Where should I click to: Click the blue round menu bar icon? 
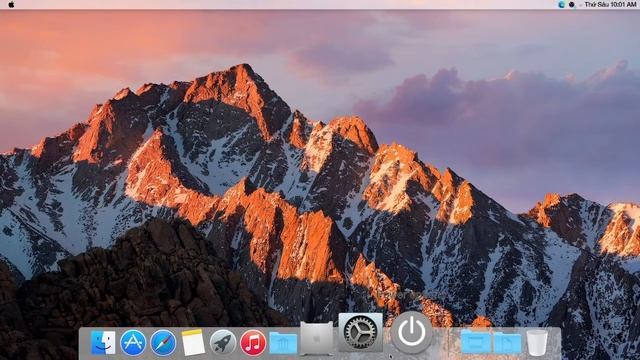tap(562, 4)
